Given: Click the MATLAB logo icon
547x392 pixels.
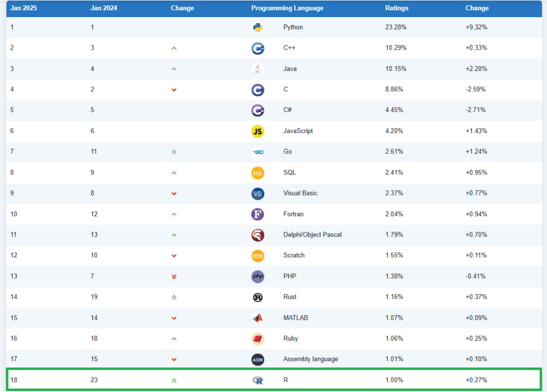Looking at the screenshot, I should (x=257, y=318).
